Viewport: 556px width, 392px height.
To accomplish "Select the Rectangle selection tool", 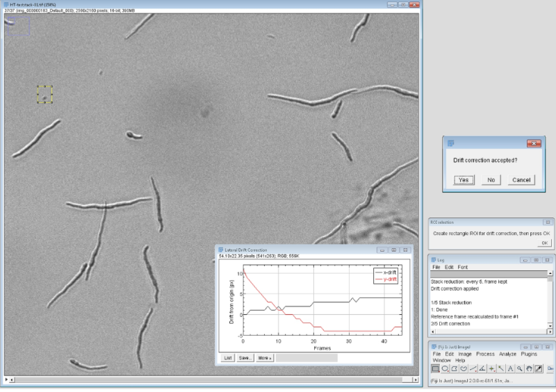I will [x=436, y=369].
